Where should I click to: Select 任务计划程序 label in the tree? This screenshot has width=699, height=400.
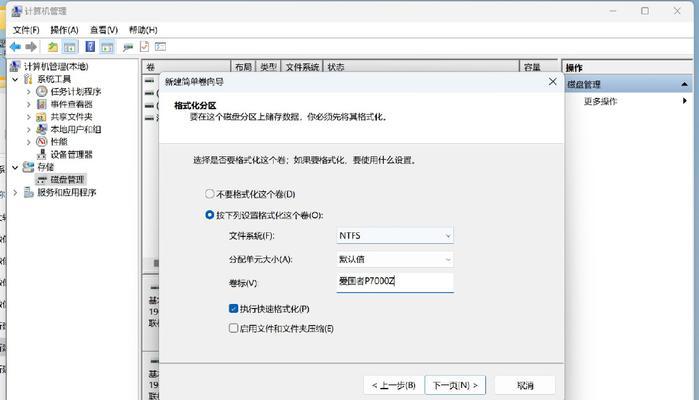[x=76, y=91]
